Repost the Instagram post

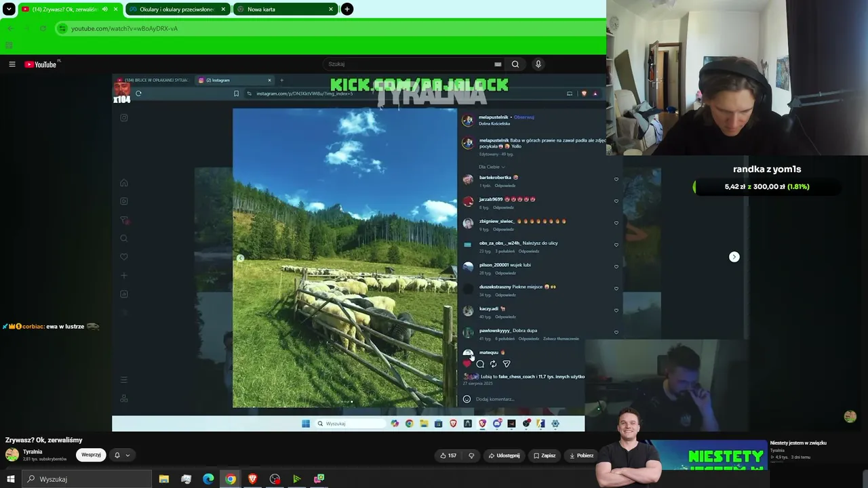[493, 364]
